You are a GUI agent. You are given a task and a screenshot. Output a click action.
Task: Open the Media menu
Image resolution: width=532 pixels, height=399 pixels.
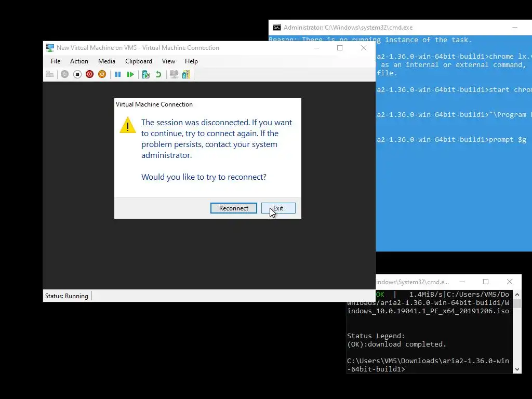click(107, 61)
